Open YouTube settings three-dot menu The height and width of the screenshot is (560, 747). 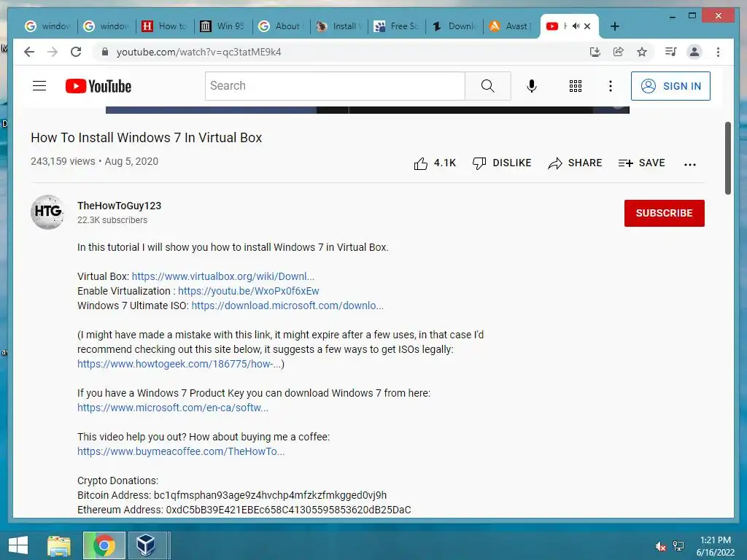tap(611, 86)
